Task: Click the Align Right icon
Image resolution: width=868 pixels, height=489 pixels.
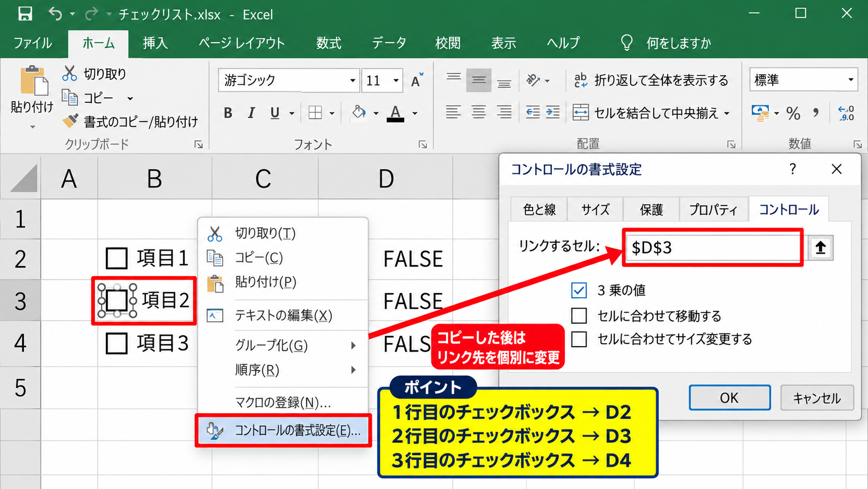Action: pyautogui.click(x=504, y=112)
